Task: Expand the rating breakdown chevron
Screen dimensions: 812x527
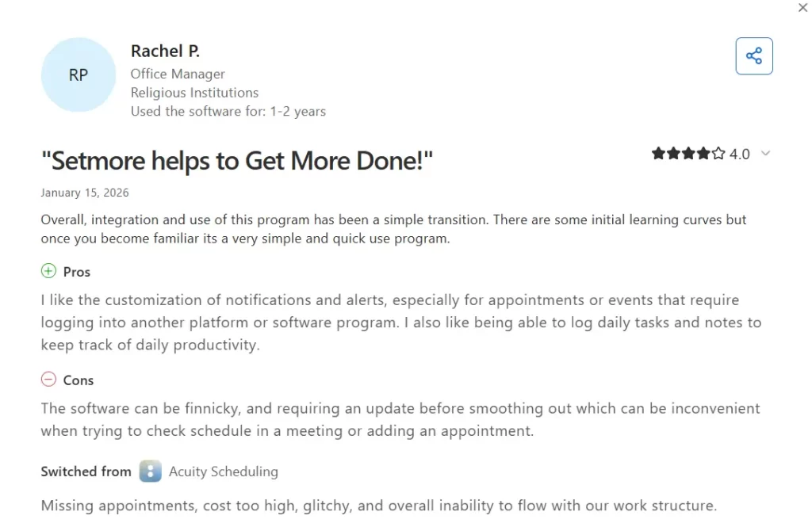Action: tap(764, 154)
